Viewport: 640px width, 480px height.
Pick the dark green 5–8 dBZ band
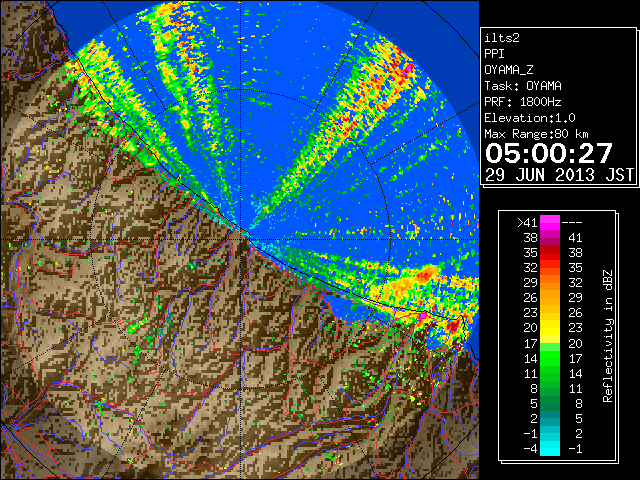pos(550,404)
